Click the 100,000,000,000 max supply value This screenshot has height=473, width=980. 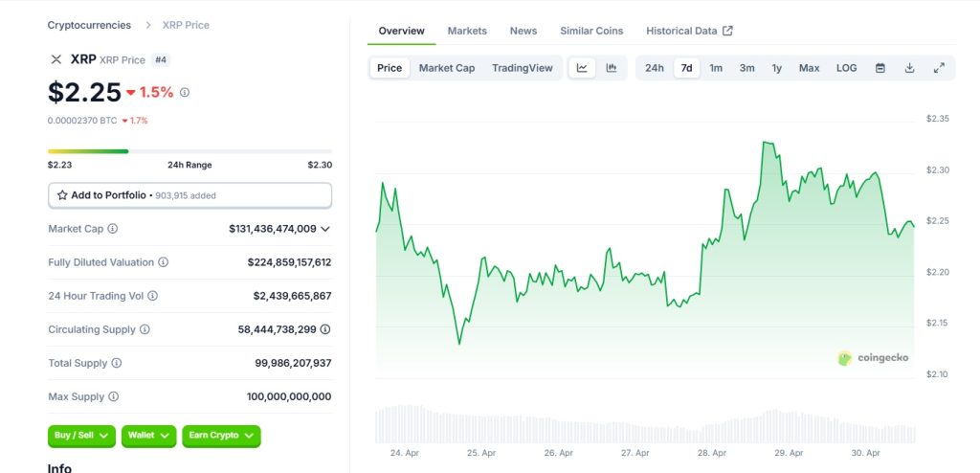[289, 396]
